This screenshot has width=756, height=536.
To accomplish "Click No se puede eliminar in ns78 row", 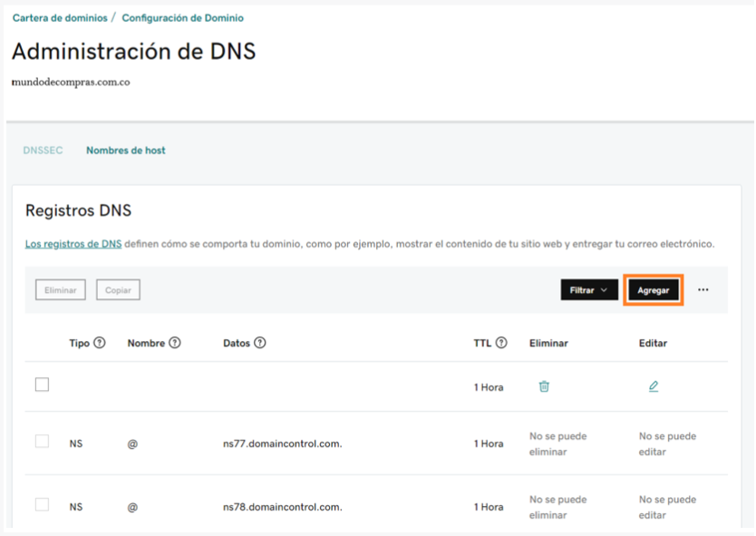I will point(557,507).
